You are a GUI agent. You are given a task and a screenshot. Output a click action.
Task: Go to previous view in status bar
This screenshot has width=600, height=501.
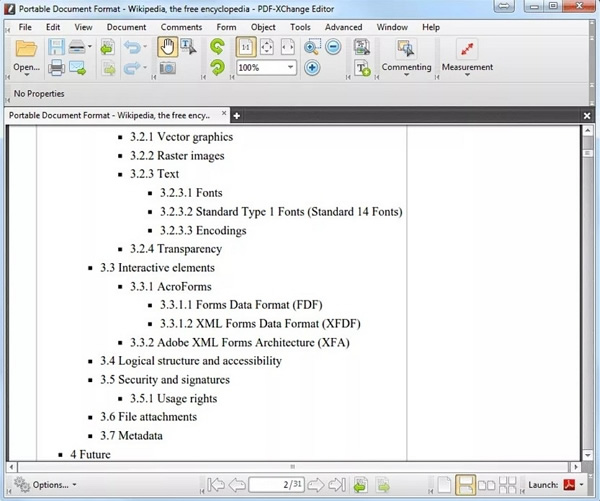(361, 485)
